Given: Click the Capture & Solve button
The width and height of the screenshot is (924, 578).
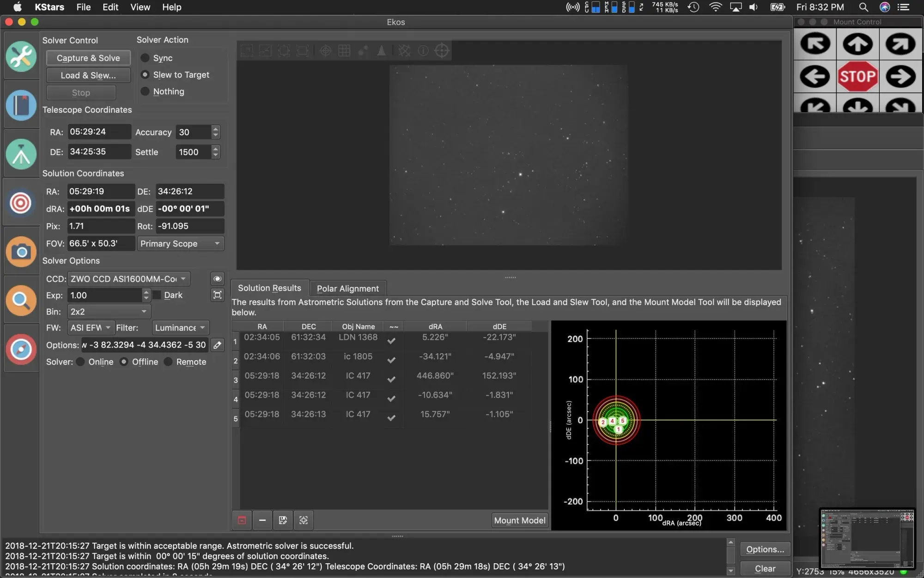Looking at the screenshot, I should pyautogui.click(x=88, y=58).
